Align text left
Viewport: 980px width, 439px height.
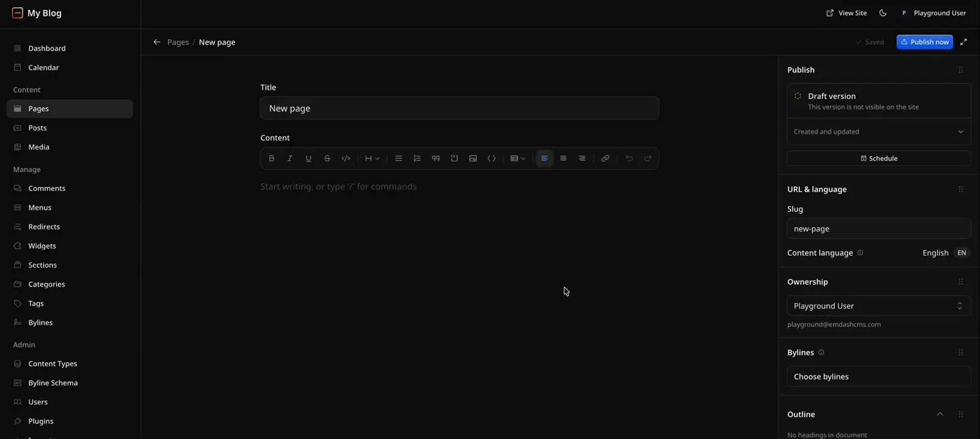[545, 159]
